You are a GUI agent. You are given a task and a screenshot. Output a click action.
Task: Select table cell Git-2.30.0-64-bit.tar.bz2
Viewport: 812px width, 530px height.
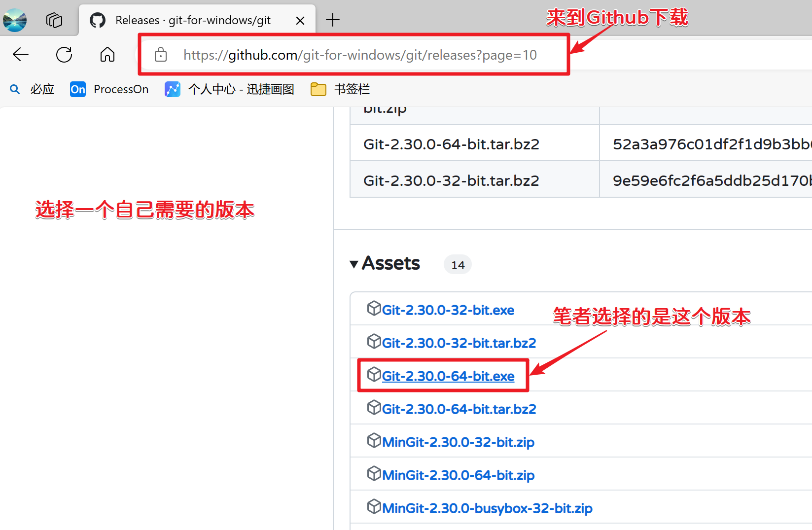pyautogui.click(x=475, y=143)
